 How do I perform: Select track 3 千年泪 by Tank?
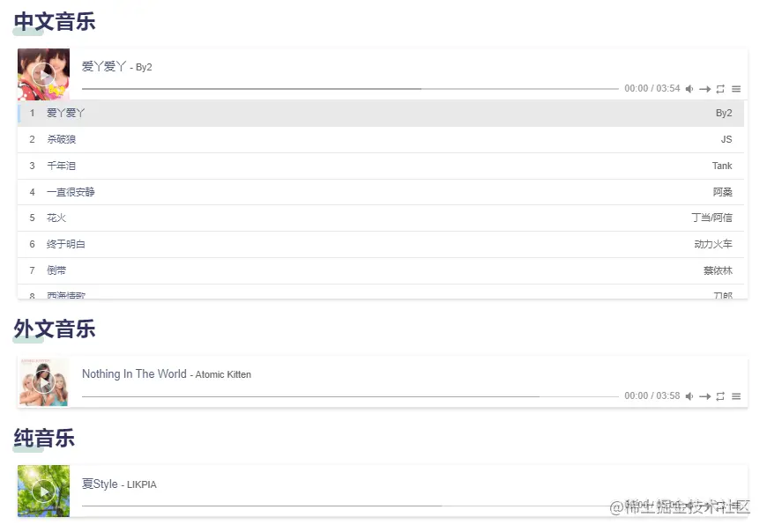click(381, 166)
